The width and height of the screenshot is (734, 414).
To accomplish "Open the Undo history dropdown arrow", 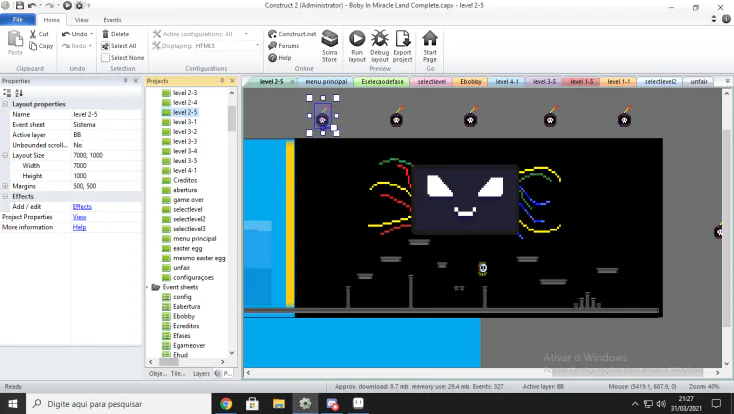I will (91, 34).
